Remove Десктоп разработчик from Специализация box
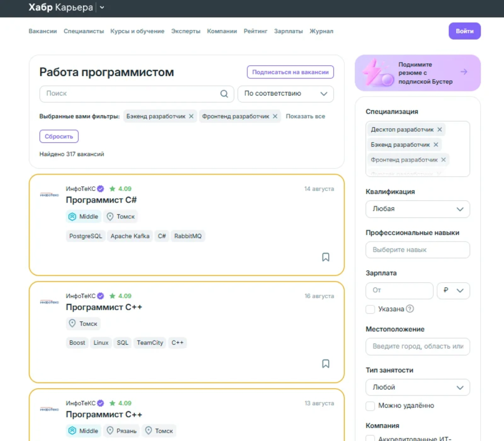The height and width of the screenshot is (441, 504). click(440, 129)
